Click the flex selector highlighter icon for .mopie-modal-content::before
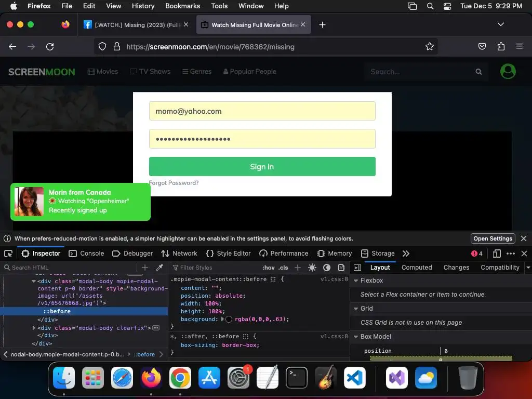Viewport: 532px width, 399px height. (273, 279)
